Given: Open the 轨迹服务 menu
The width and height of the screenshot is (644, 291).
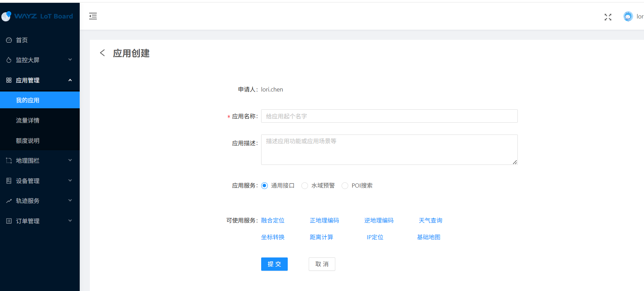Looking at the screenshot, I should click(x=40, y=201).
